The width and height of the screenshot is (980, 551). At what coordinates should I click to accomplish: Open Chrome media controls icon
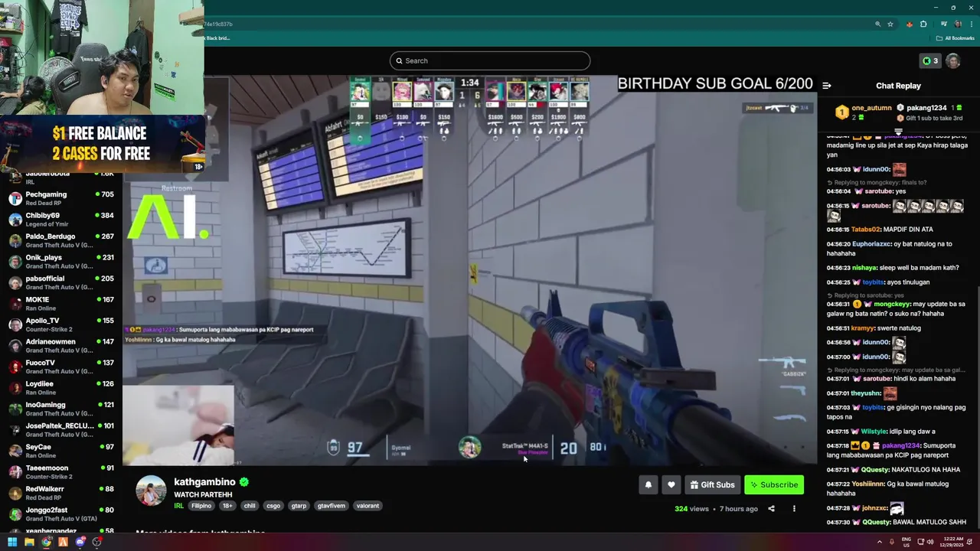coord(944,24)
